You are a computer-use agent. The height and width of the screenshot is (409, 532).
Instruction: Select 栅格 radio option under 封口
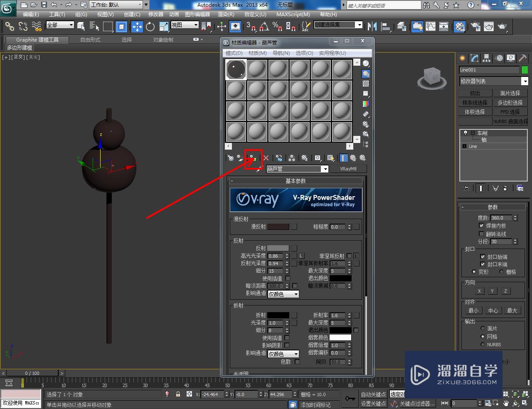click(x=501, y=271)
